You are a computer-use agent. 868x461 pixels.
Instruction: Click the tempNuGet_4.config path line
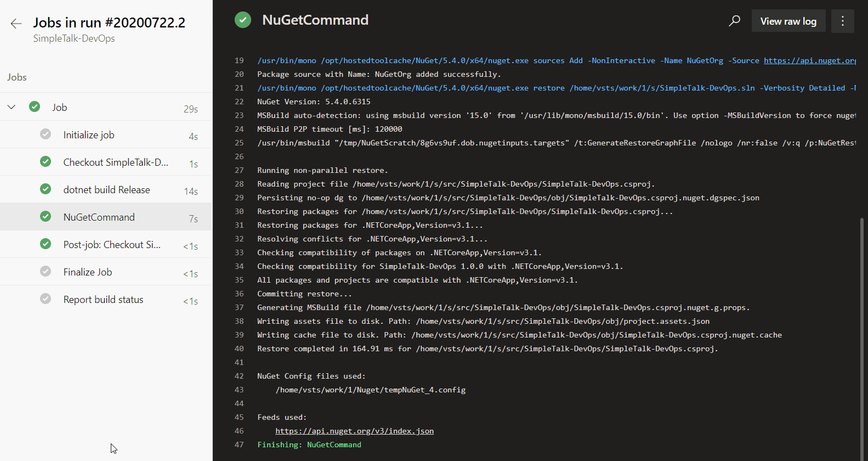(371, 390)
